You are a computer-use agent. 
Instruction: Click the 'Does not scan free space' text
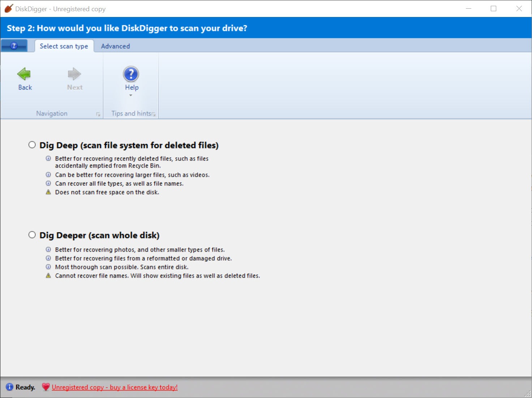[x=107, y=192]
